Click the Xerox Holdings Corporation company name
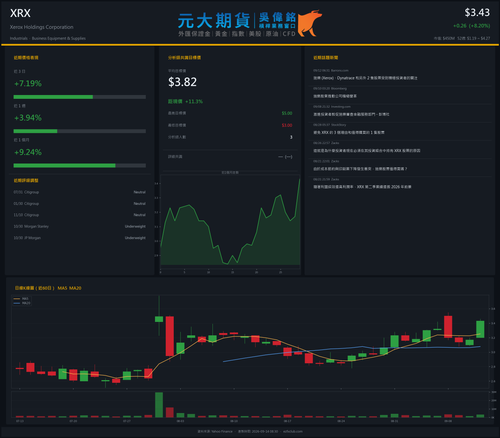500x438 pixels. 42,27
